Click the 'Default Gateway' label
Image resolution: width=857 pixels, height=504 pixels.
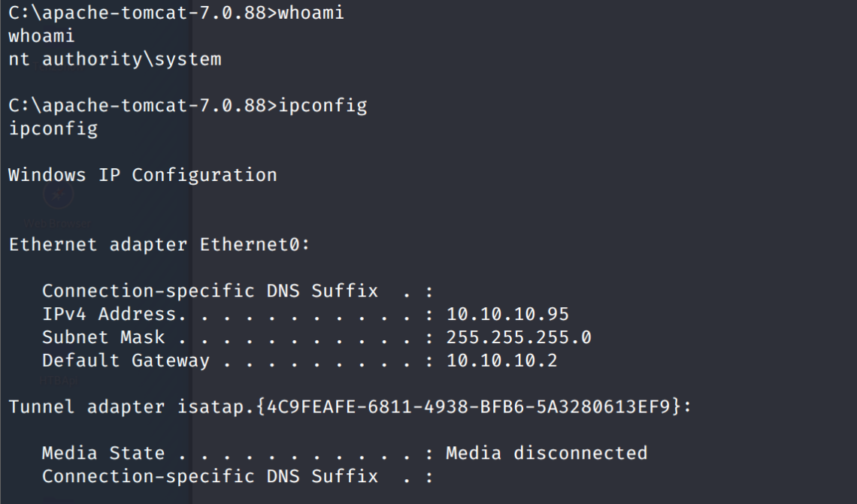[x=126, y=361]
